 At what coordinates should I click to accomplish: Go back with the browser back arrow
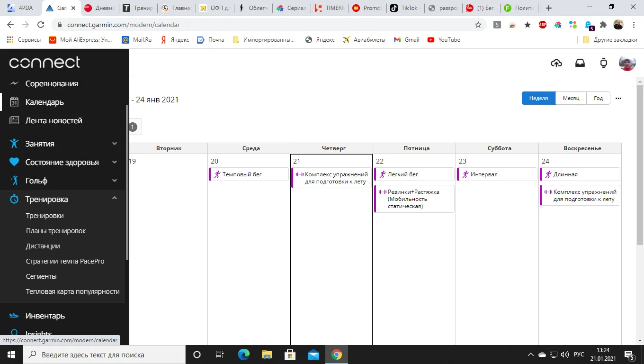(x=10, y=25)
